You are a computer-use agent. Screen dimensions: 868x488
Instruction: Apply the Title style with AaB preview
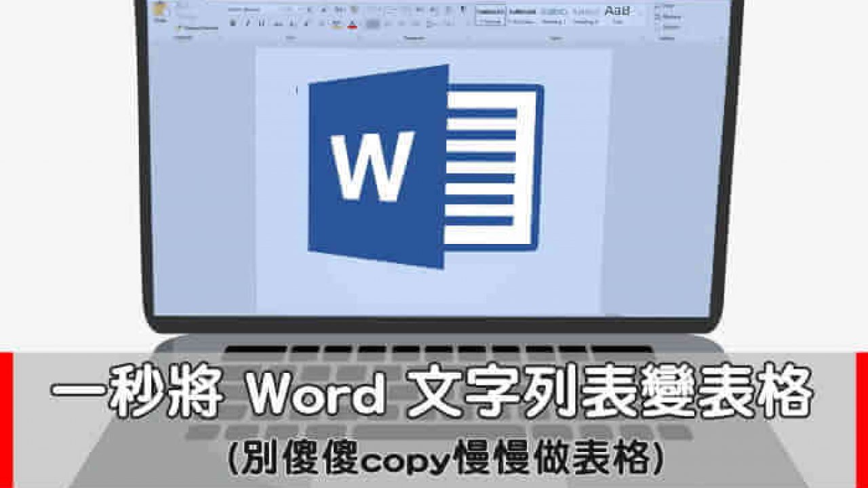[617, 14]
